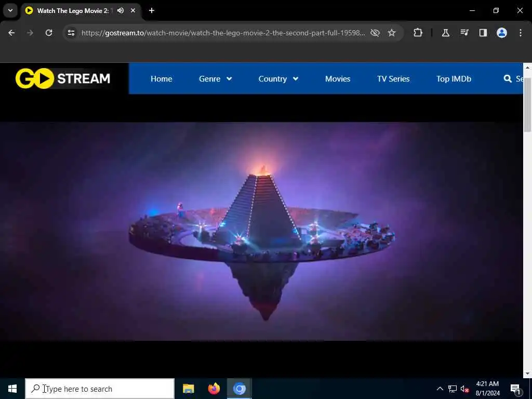The height and width of the screenshot is (399, 532).
Task: Expand the Genre dropdown menu
Action: point(216,79)
